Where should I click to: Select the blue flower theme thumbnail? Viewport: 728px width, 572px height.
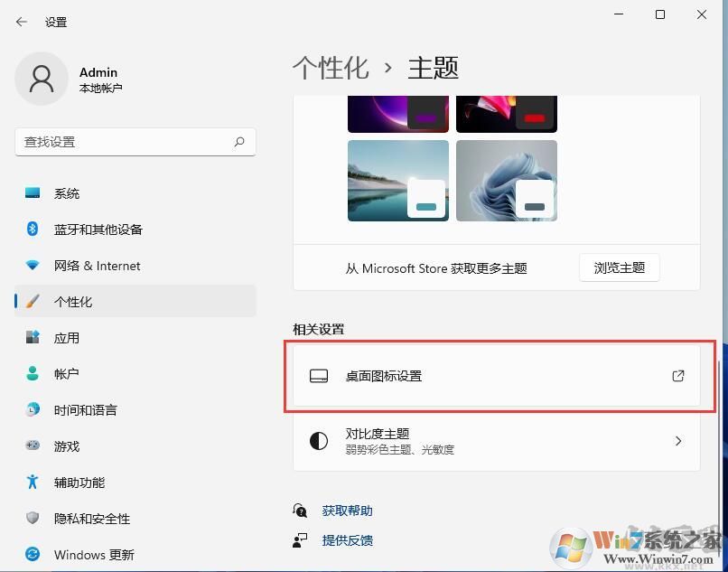point(506,180)
